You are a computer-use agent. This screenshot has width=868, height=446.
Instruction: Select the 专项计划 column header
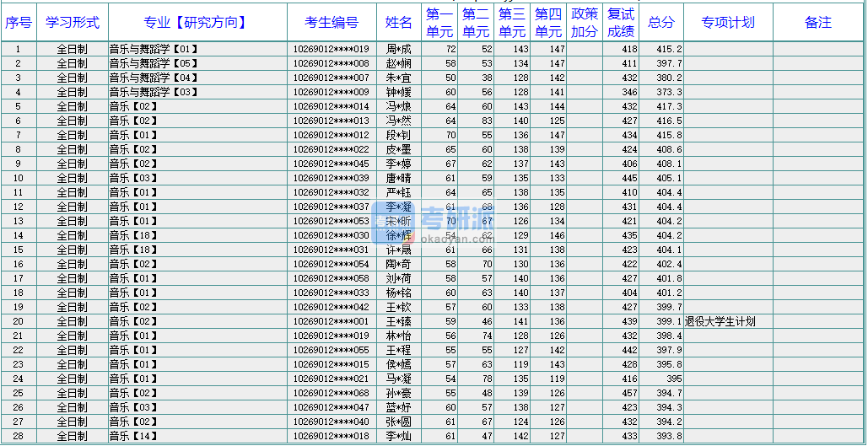728,23
